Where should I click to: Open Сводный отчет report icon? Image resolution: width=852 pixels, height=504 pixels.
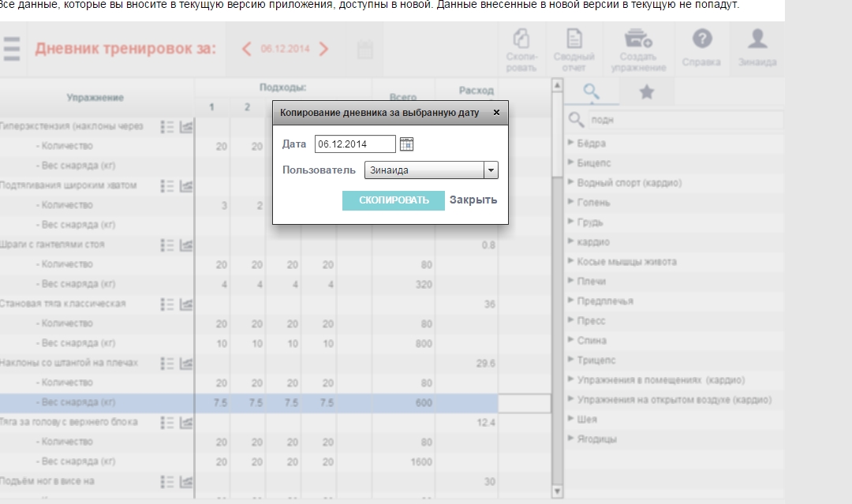point(574,49)
